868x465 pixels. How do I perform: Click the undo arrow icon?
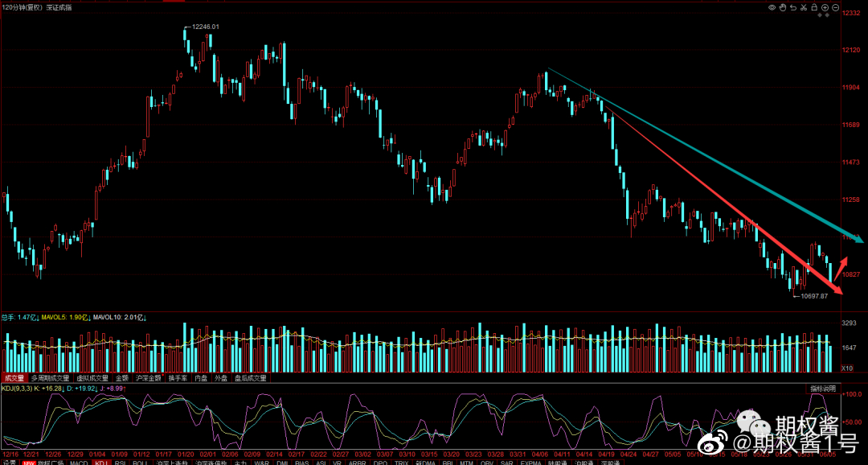(x=793, y=7)
